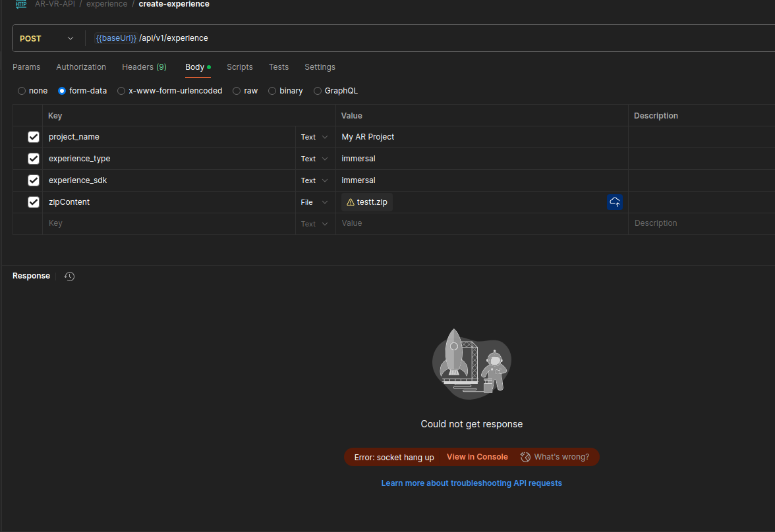
Task: Click the response history clock icon
Action: pos(69,277)
